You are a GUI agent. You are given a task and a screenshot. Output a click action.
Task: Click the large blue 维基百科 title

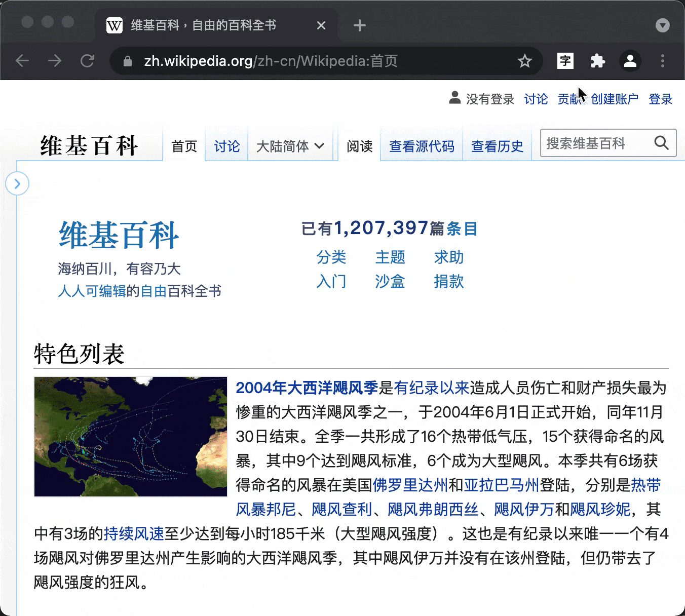(119, 235)
